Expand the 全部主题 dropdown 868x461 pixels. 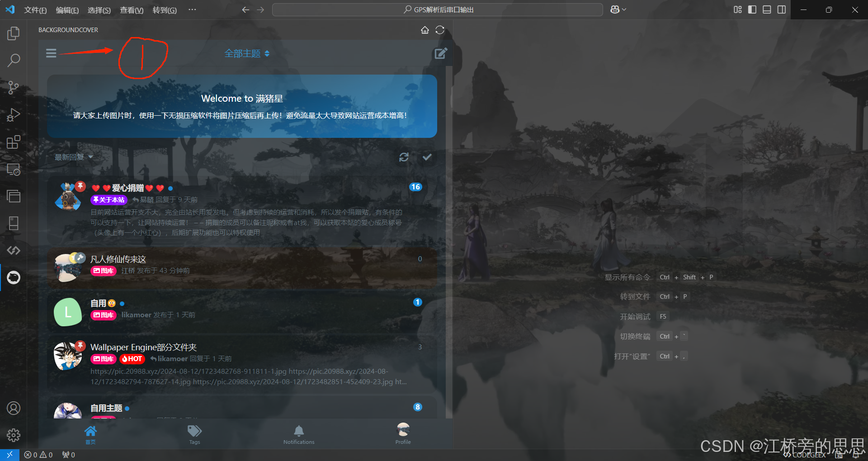pos(247,53)
